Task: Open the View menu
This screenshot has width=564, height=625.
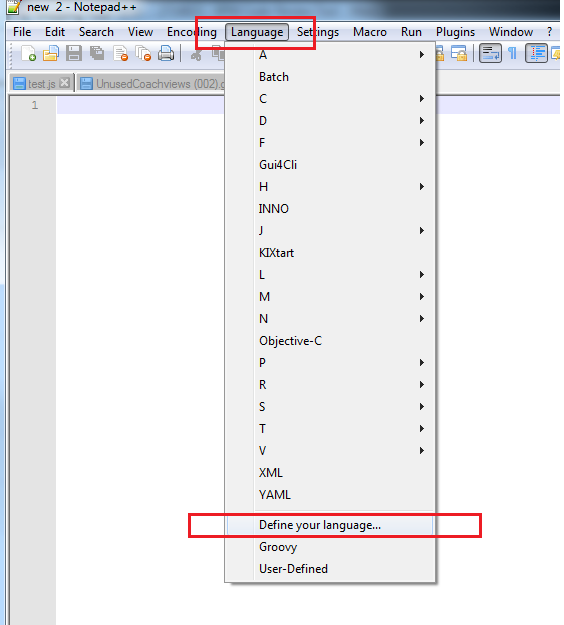Action: (140, 32)
